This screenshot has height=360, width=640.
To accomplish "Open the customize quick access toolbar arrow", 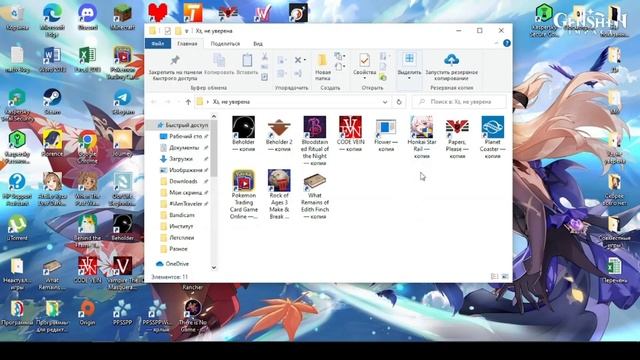I will [187, 31].
